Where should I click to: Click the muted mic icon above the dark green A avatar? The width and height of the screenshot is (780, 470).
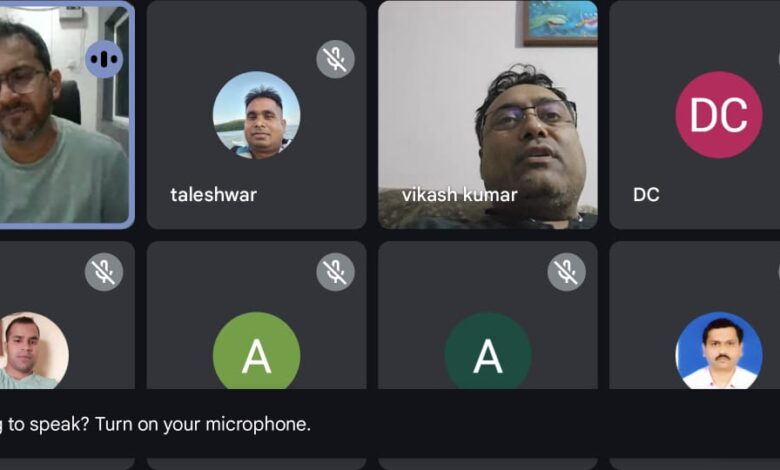[567, 272]
